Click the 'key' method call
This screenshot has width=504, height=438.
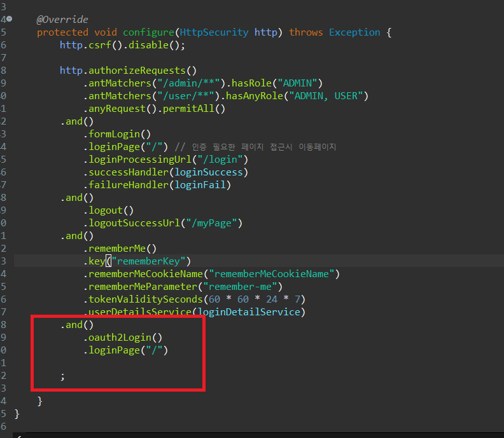[x=97, y=261]
